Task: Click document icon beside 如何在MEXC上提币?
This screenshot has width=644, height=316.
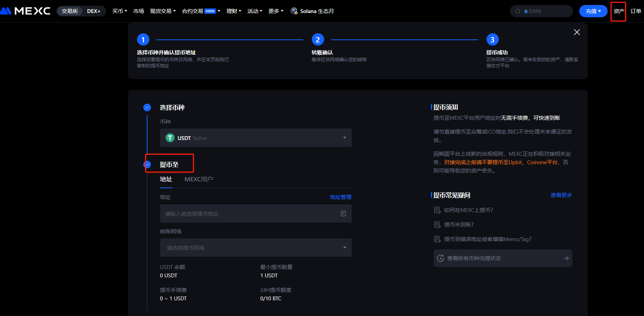Action: [x=437, y=210]
